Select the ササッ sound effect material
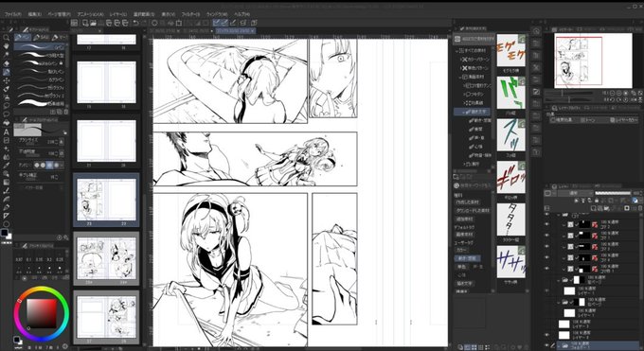Viewport: 644px width, 351px height. pyautogui.click(x=510, y=262)
